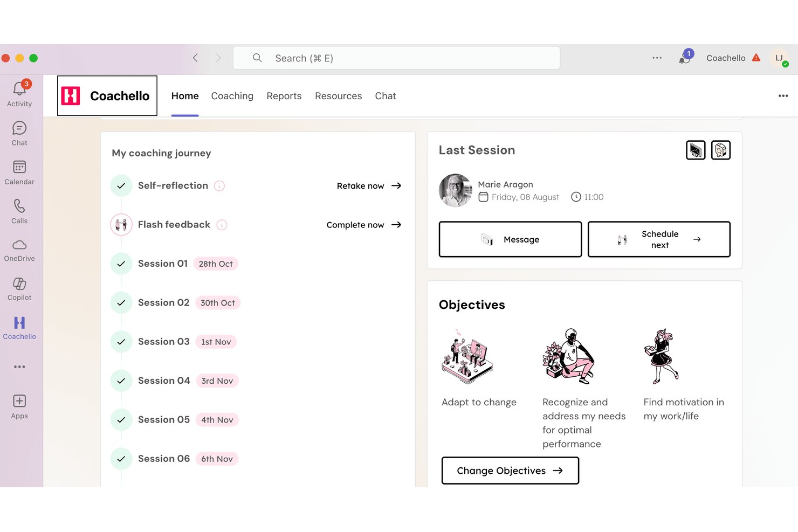
Task: Click the 4th Nov date badge
Action: pos(217,420)
